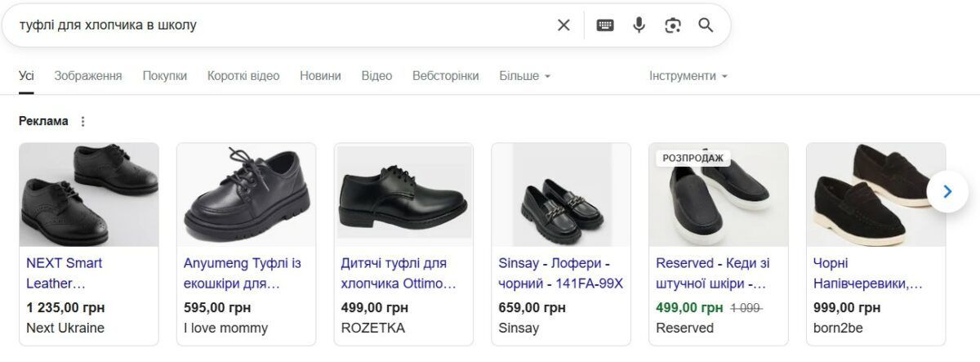Open the Anyumeng Туфлі із екошкіри link
This screenshot has height=362, width=980.
(243, 274)
